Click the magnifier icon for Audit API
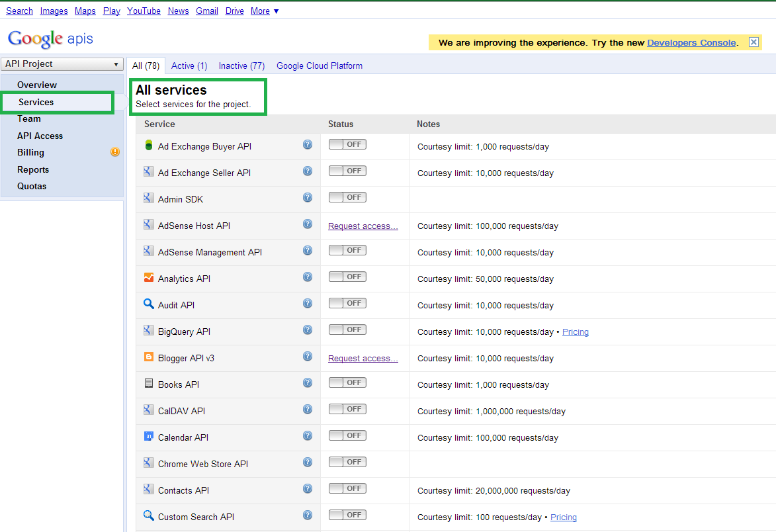 (148, 303)
